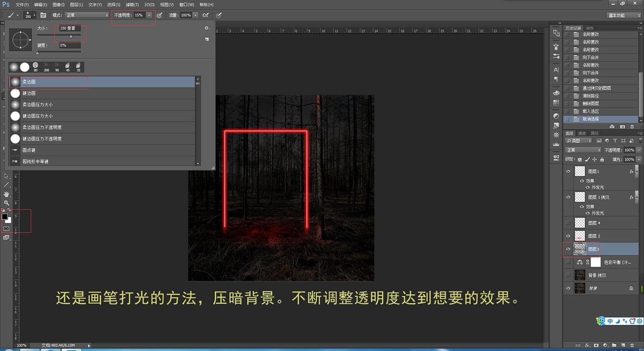Select the Zoom tool
The width and height of the screenshot is (644, 351).
(x=6, y=203)
